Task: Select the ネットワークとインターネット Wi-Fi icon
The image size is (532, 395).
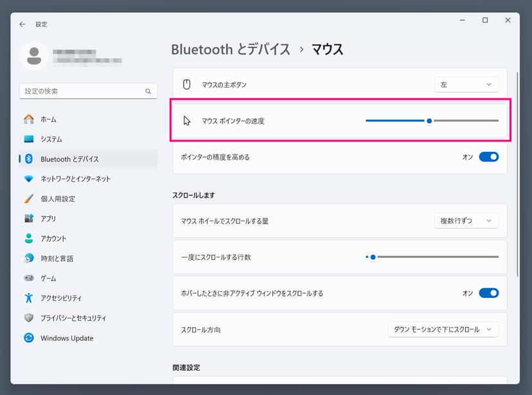Action: click(29, 179)
